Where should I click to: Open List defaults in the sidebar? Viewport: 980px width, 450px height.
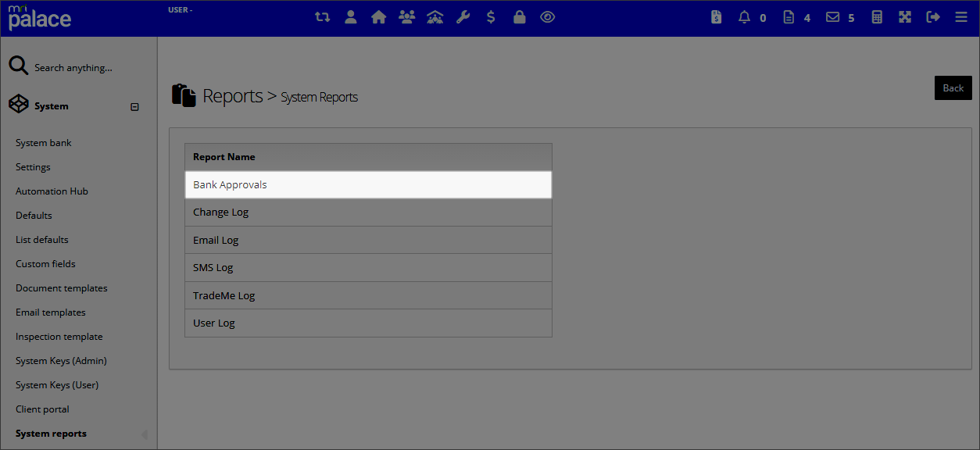[x=42, y=240]
